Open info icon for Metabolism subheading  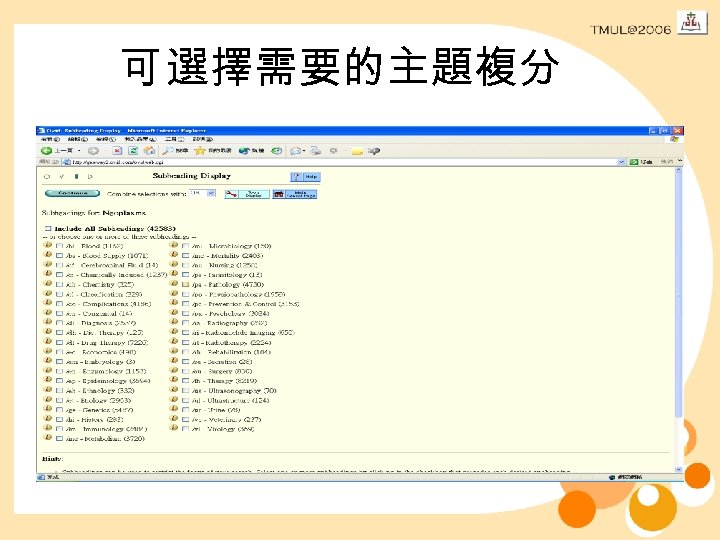point(47,438)
